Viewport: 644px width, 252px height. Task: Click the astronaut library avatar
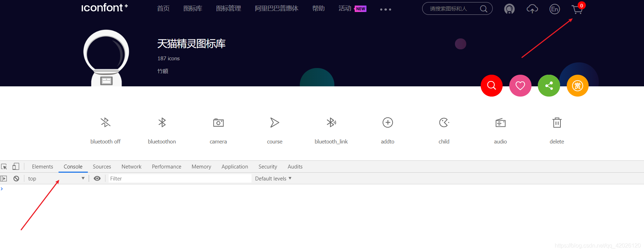(x=106, y=58)
